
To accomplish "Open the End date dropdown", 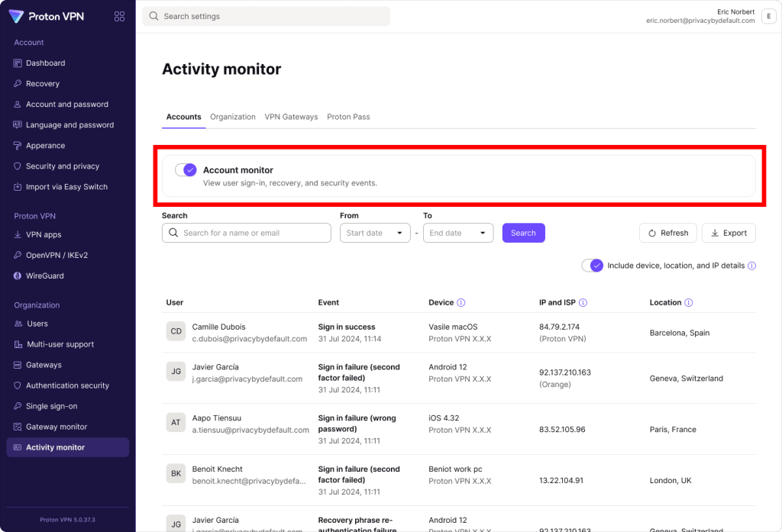I will click(458, 233).
